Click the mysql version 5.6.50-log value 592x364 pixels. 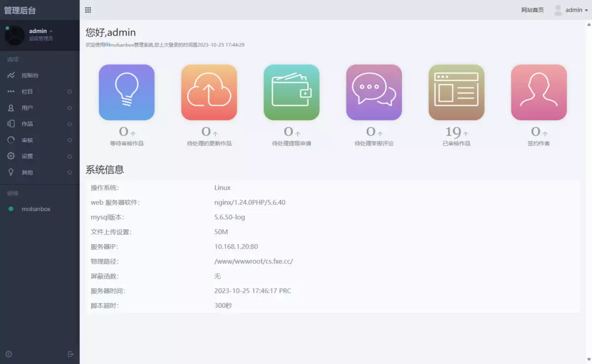(x=229, y=218)
